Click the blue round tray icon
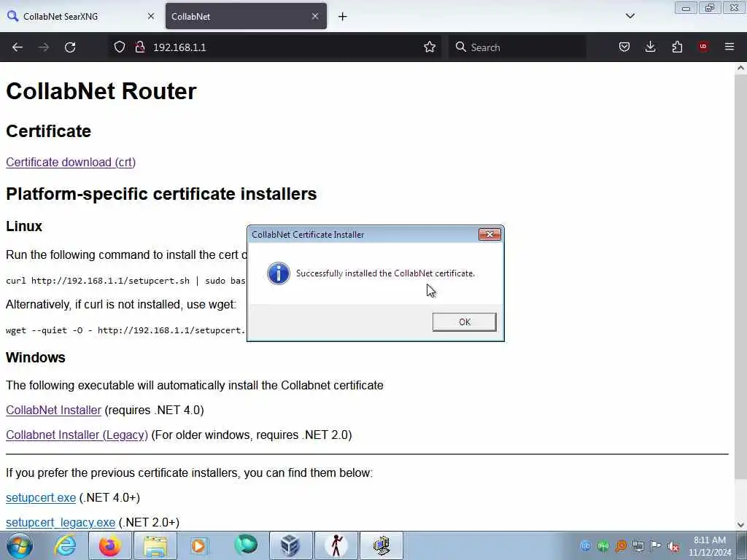Image resolution: width=747 pixels, height=560 pixels. coord(586,546)
